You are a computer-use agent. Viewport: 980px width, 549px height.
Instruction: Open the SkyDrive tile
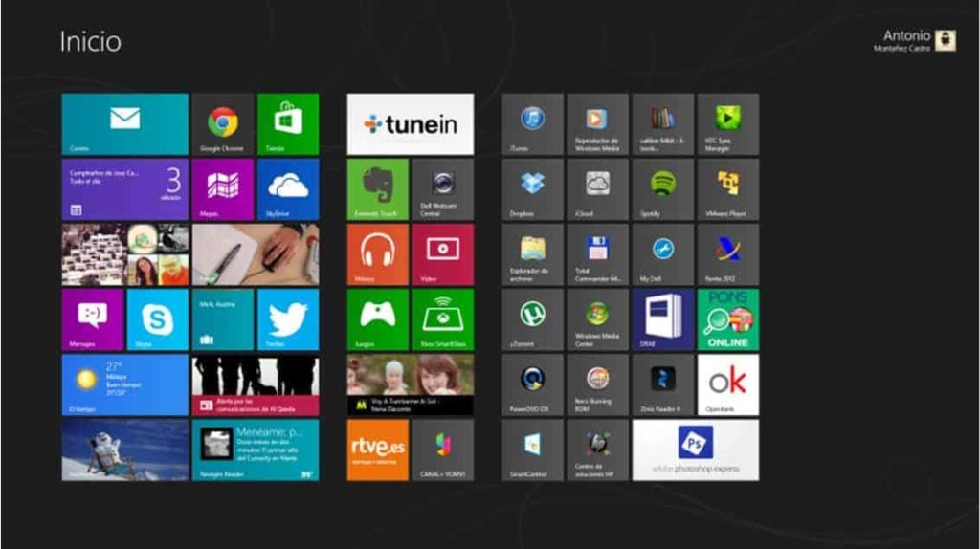pos(287,188)
